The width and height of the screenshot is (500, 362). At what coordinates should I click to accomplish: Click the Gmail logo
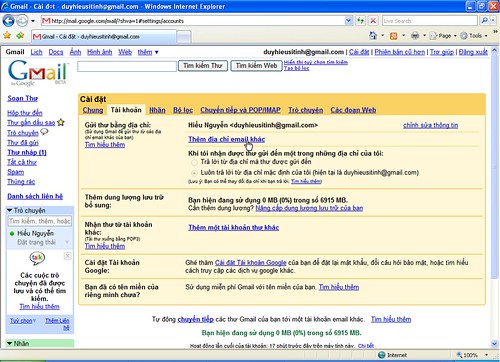coord(38,73)
